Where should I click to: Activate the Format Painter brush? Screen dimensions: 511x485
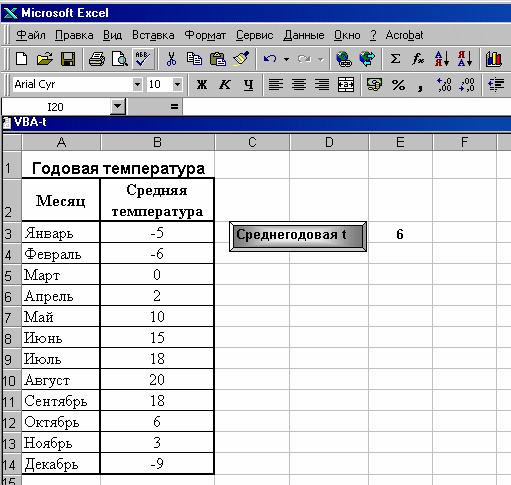(241, 59)
